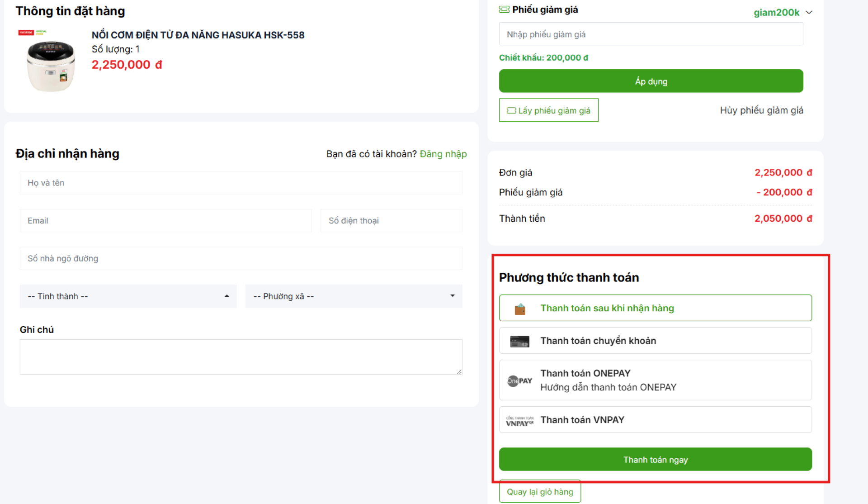Focus the Nhập phiếu giảm giá field
Viewport: 868px width, 504px height.
click(651, 34)
